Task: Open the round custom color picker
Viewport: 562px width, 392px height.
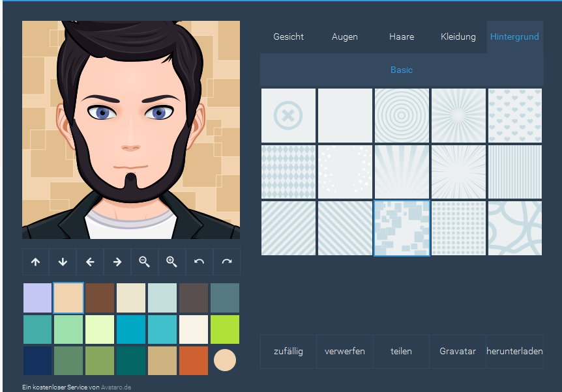Action: (x=225, y=360)
